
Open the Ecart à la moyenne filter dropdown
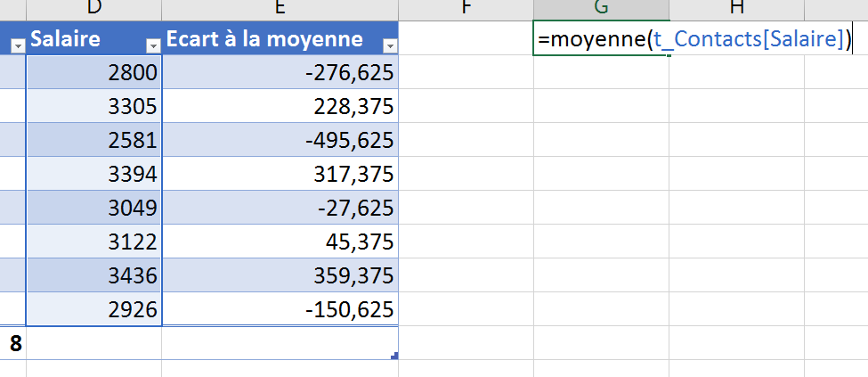(390, 46)
